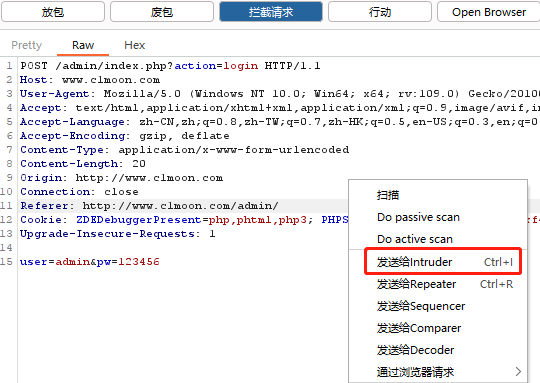540x383 pixels.
Task: Click the Content-Length: 20 line
Action: tap(83, 164)
